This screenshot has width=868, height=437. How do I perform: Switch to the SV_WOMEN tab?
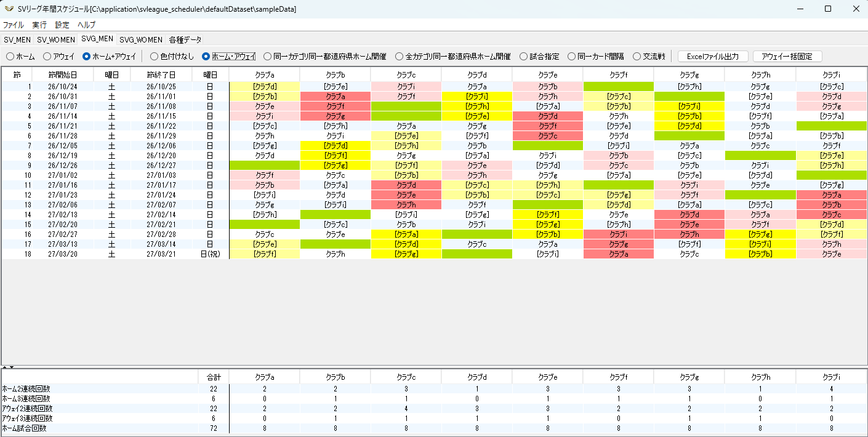(56, 39)
